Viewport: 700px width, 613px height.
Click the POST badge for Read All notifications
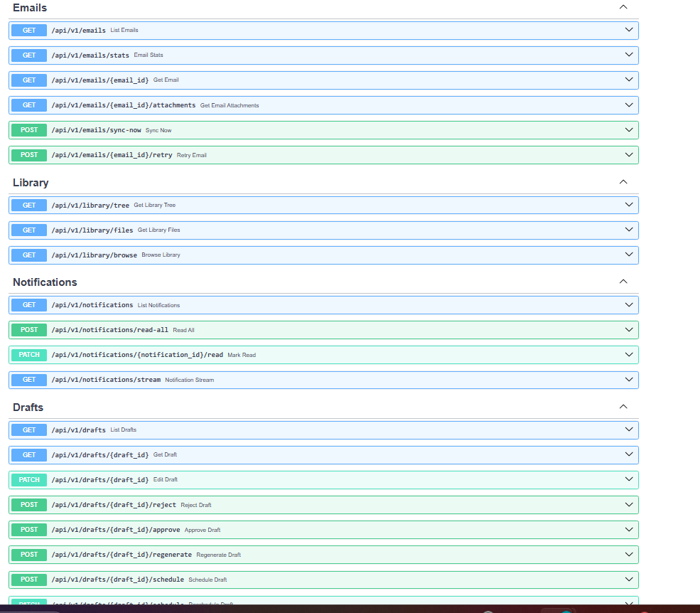pyautogui.click(x=29, y=330)
